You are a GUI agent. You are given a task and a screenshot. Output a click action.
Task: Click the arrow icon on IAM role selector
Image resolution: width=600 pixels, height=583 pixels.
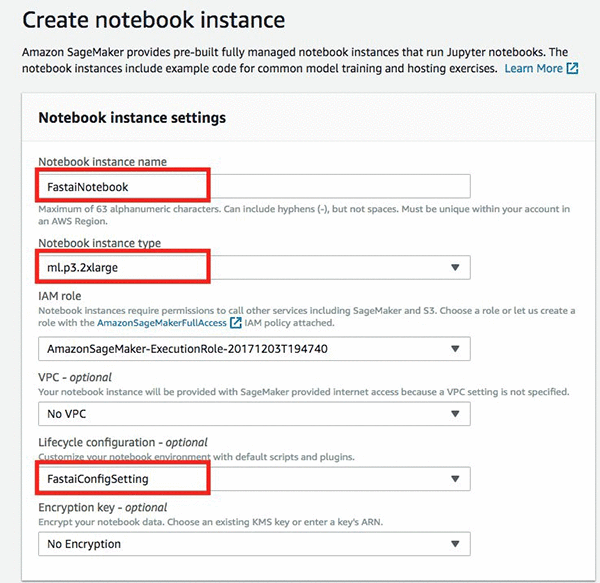[455, 349]
